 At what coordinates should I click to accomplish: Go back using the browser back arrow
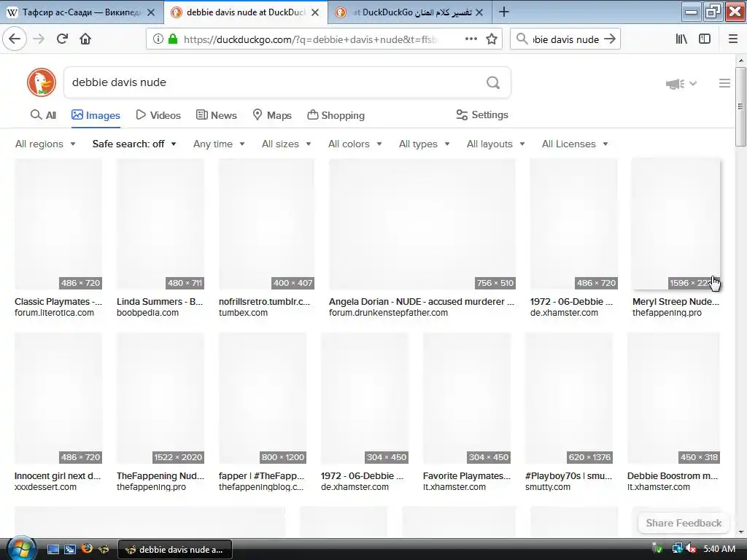click(x=15, y=39)
